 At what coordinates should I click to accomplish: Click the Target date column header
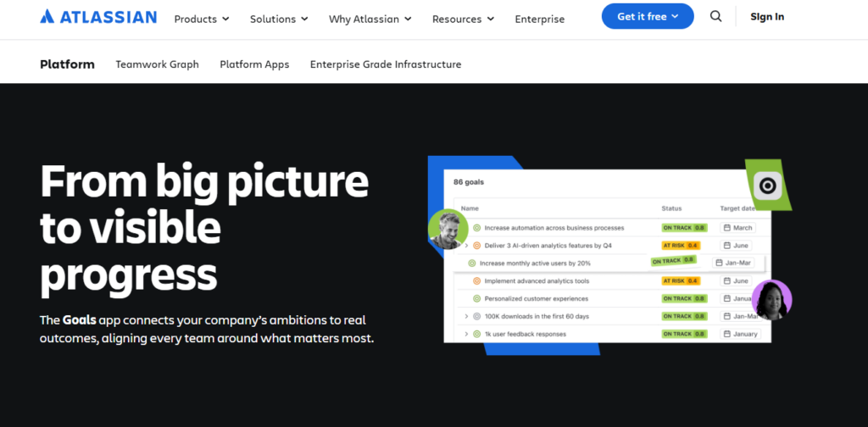click(737, 208)
